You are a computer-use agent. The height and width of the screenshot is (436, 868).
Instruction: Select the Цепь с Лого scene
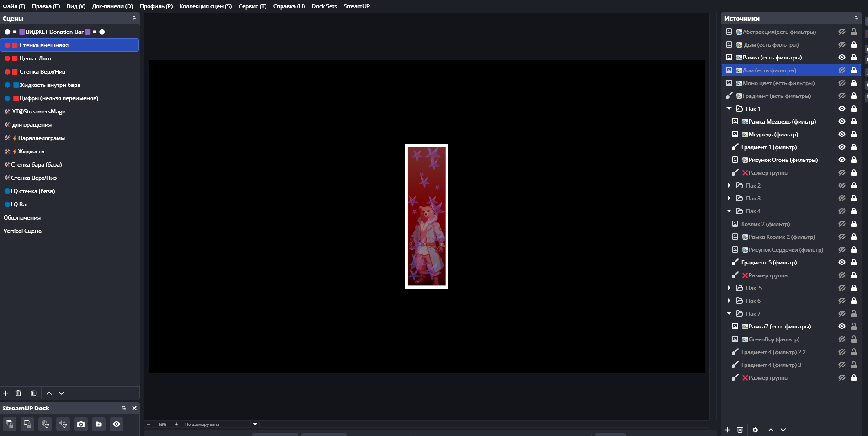(x=35, y=58)
